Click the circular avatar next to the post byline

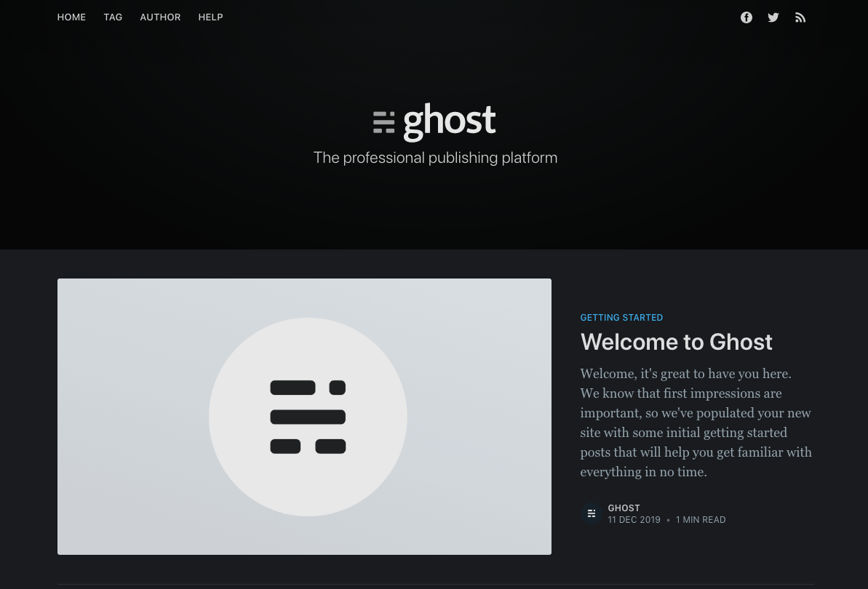(591, 513)
